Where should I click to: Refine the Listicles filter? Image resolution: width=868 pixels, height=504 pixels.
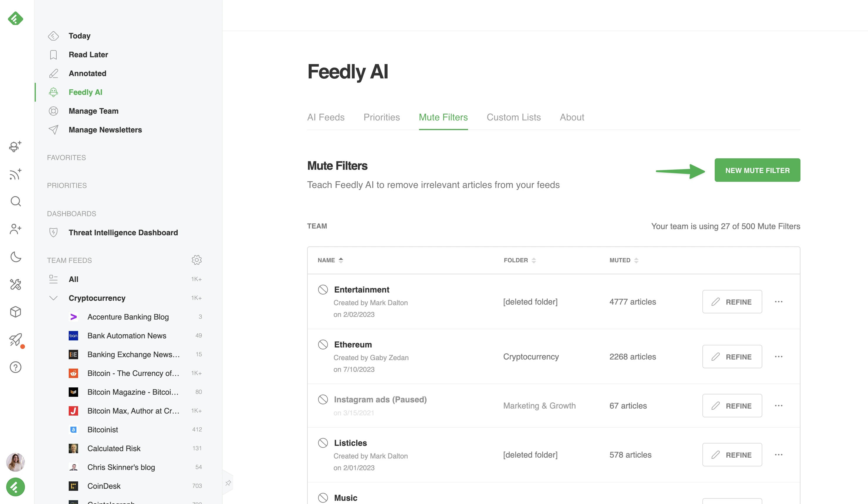(x=732, y=455)
